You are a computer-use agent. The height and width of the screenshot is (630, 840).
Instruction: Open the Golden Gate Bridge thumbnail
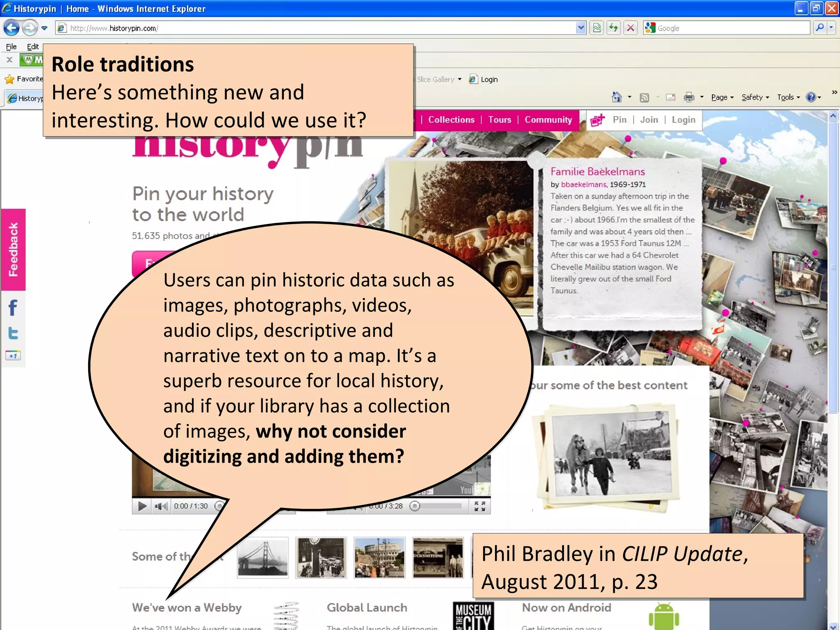tap(262, 557)
